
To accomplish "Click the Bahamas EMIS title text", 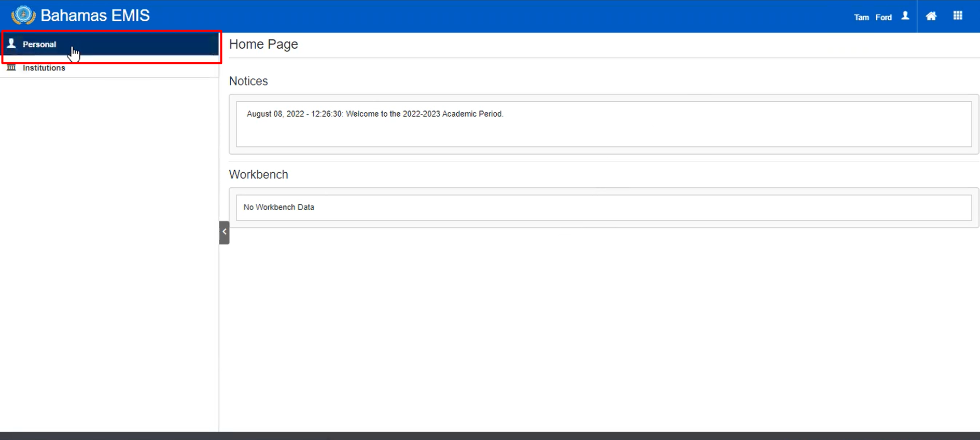I will point(95,16).
